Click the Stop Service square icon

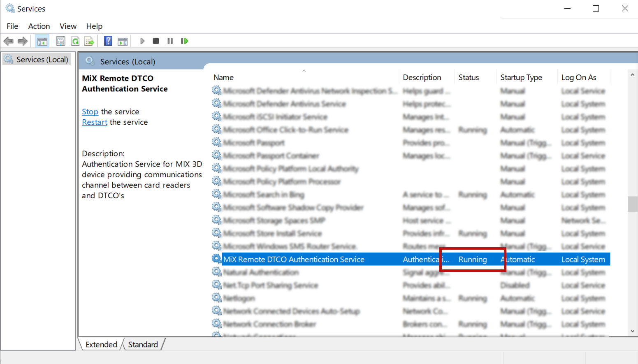156,41
